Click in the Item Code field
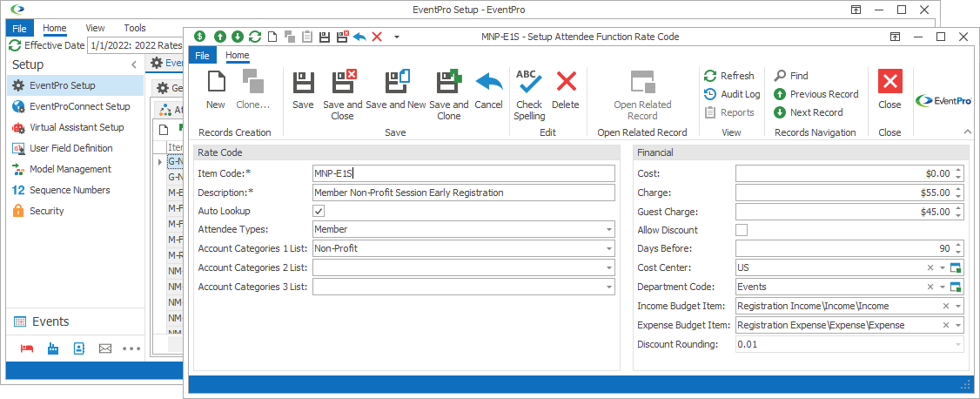The width and height of the screenshot is (980, 399). click(463, 173)
